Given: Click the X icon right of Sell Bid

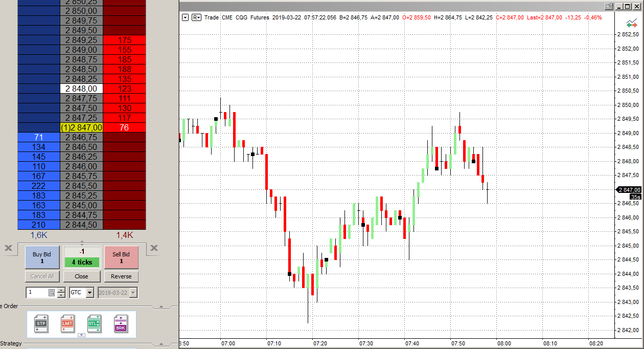Looking at the screenshot, I should pos(154,248).
